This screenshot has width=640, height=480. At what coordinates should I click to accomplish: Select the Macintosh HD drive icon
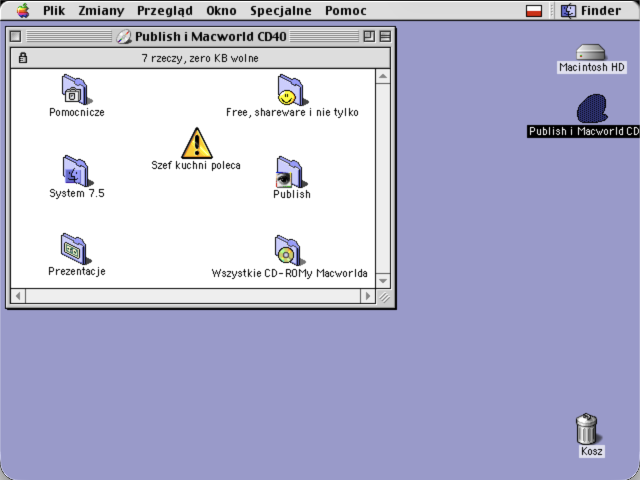[x=590, y=52]
